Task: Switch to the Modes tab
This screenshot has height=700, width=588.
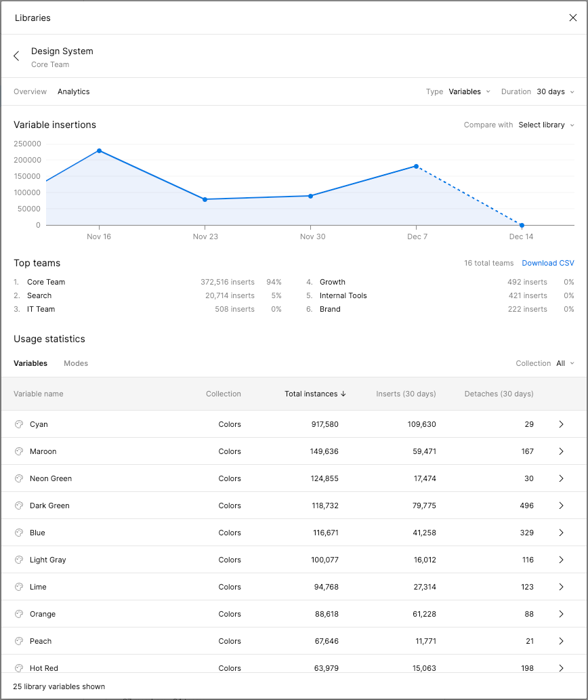Action: [x=75, y=363]
